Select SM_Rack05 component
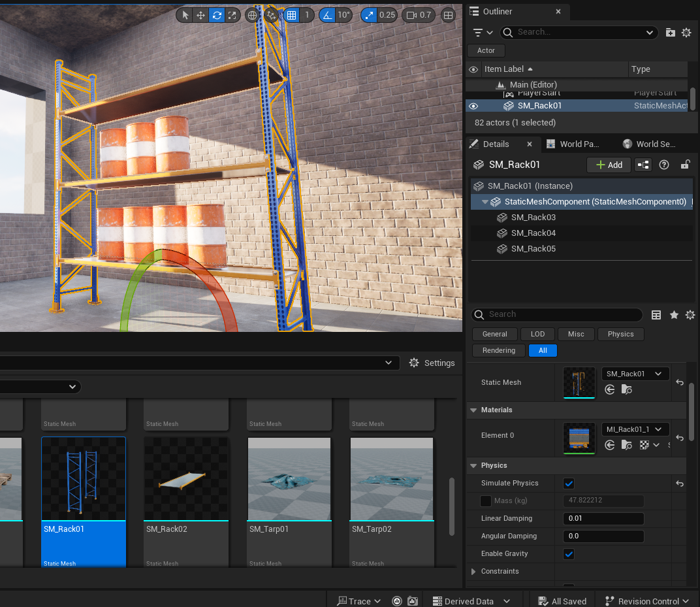Image resolution: width=700 pixels, height=607 pixels. pos(582,249)
